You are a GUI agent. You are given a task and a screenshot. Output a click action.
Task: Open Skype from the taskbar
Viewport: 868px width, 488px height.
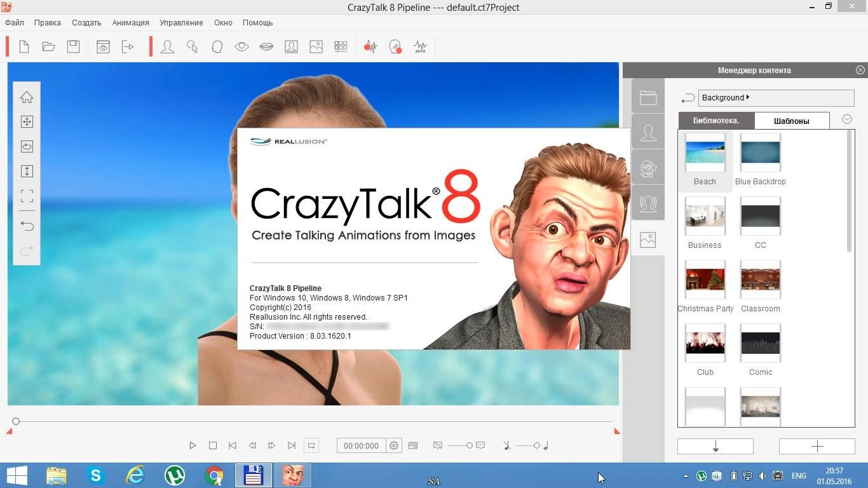point(96,475)
